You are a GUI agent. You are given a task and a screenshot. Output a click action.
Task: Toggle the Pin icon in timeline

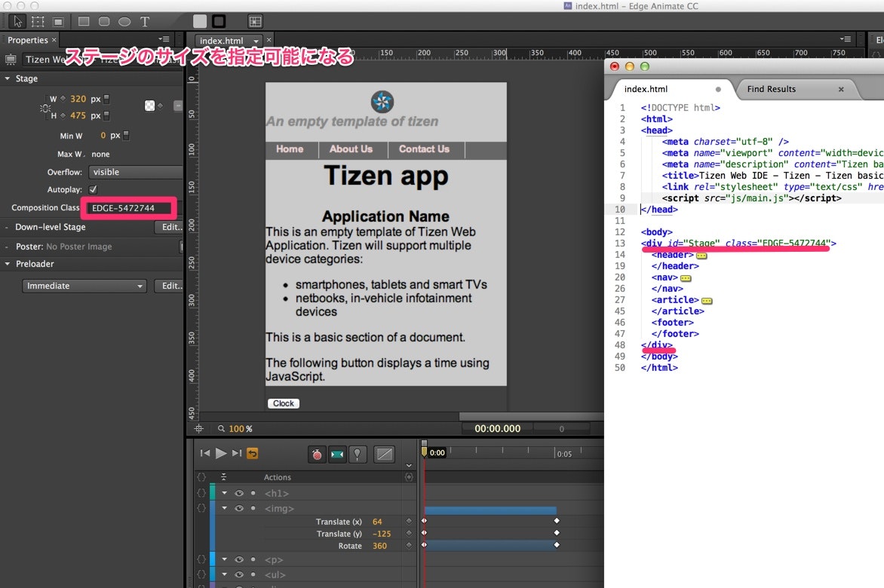click(357, 455)
